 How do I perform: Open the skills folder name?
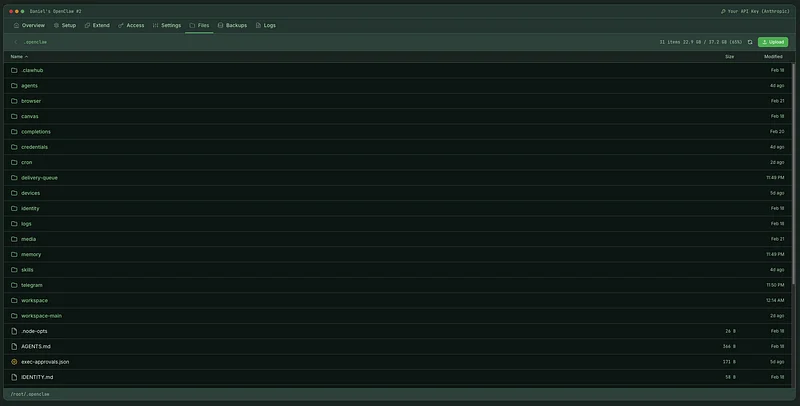tap(27, 269)
